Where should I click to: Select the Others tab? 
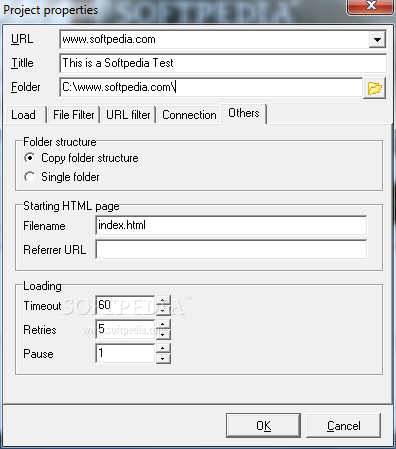[x=244, y=113]
